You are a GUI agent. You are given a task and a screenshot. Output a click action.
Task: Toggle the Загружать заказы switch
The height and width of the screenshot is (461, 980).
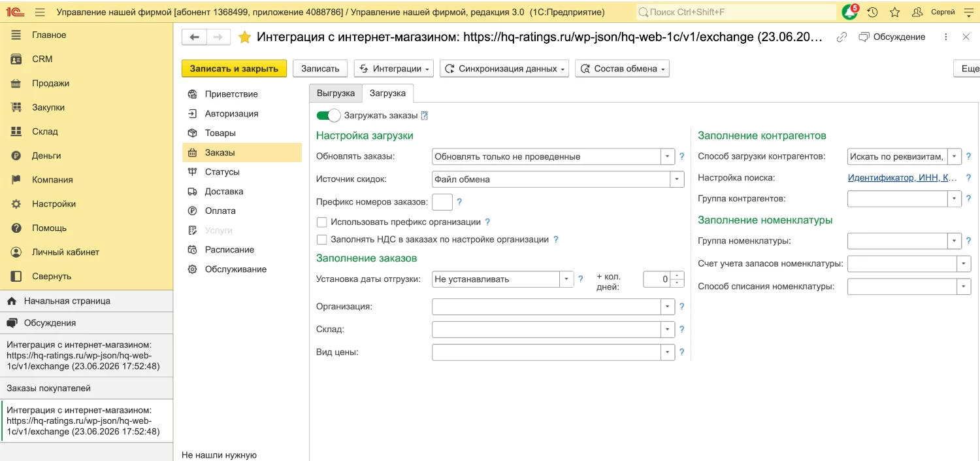329,116
